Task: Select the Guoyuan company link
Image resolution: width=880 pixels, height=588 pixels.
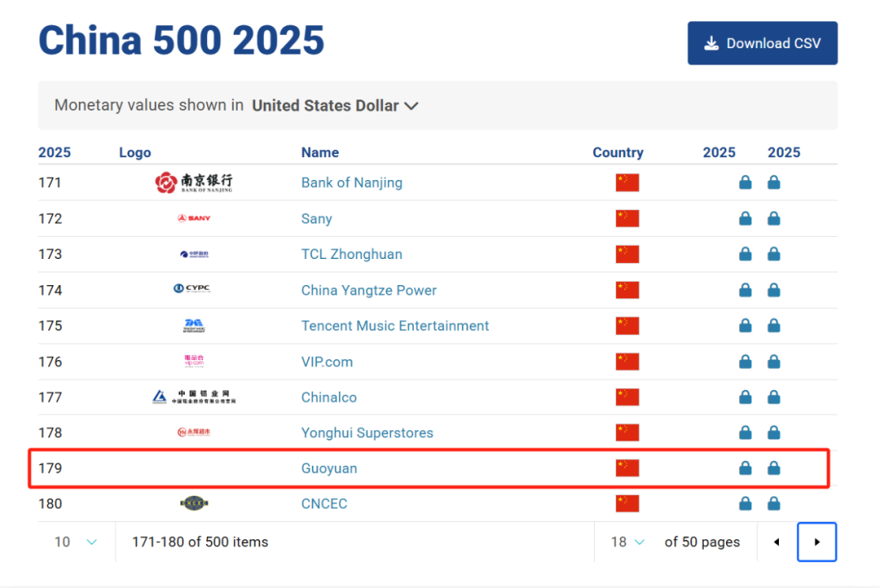Action: 329,468
